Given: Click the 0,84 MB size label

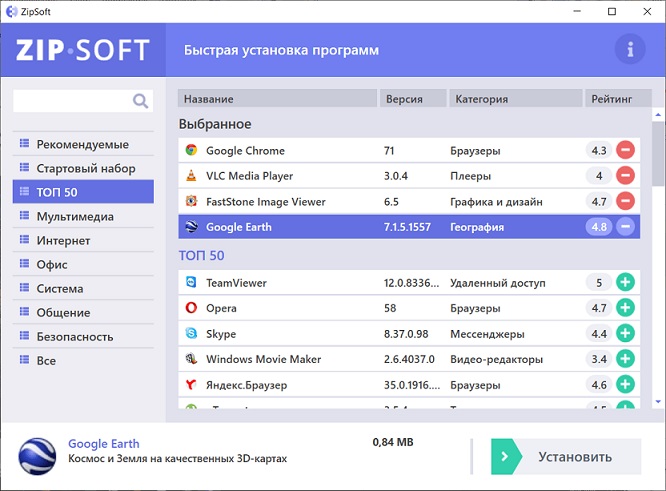Looking at the screenshot, I should [393, 442].
